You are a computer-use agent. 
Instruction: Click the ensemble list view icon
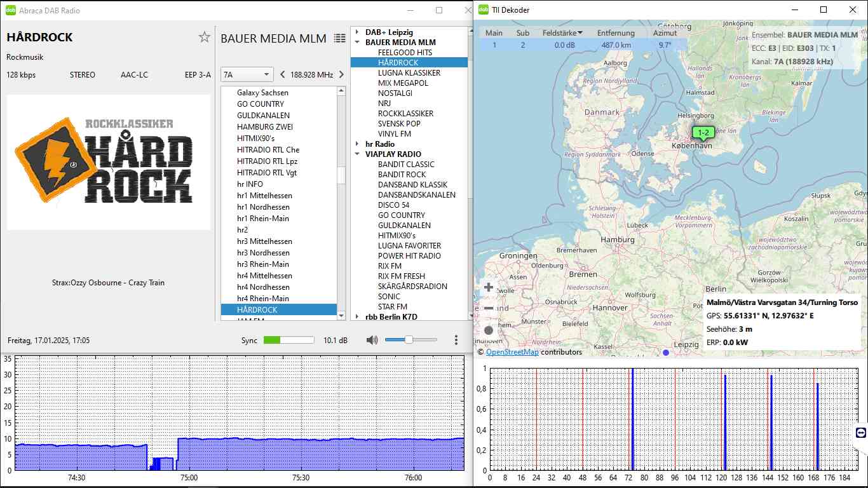340,39
